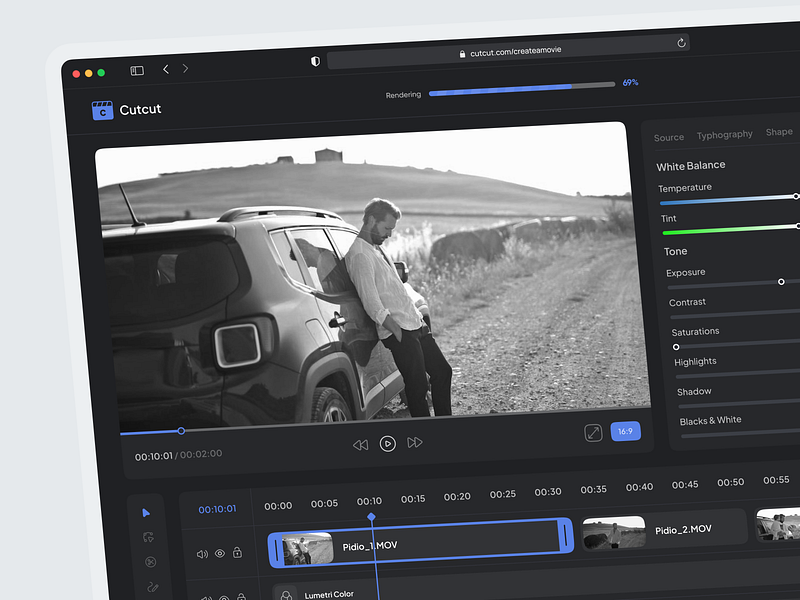The height and width of the screenshot is (600, 800).
Task: Open the Source tab
Action: [668, 137]
